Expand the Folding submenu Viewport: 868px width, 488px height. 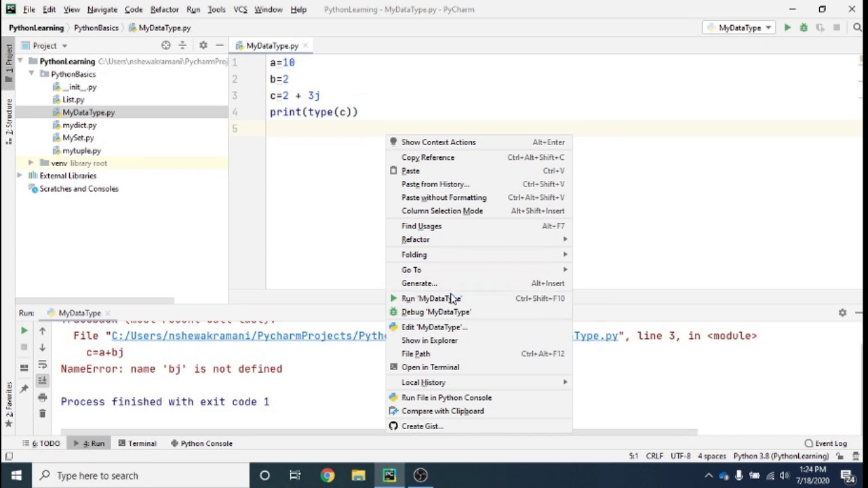(x=479, y=255)
